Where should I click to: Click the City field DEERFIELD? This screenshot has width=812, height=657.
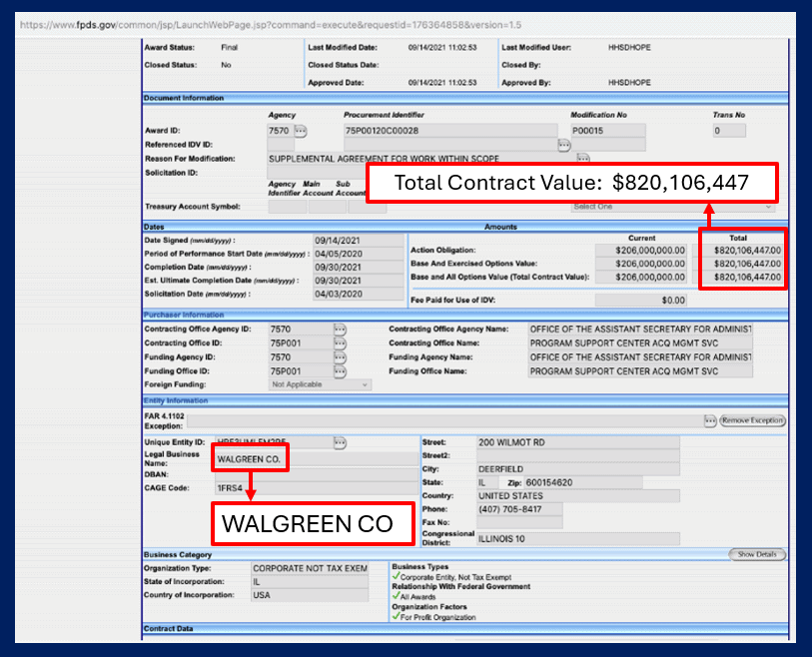coord(578,469)
